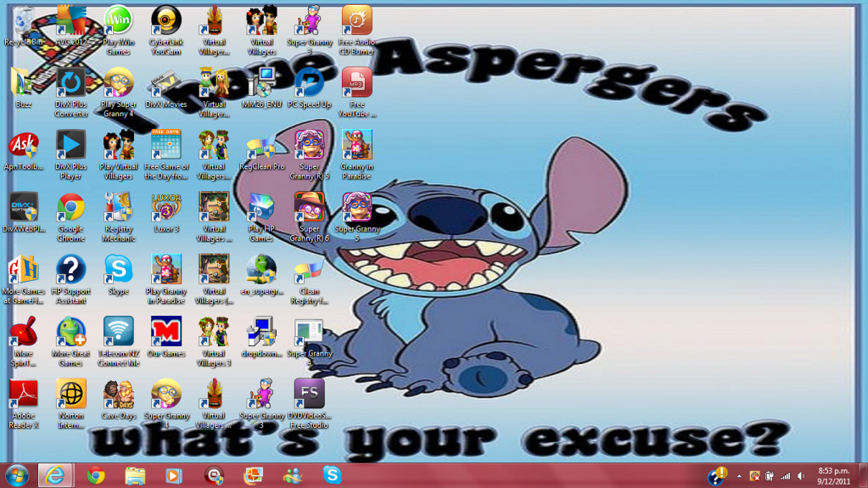Select the DivXWebPl... desktop icon
The image size is (868, 488).
pos(23,213)
